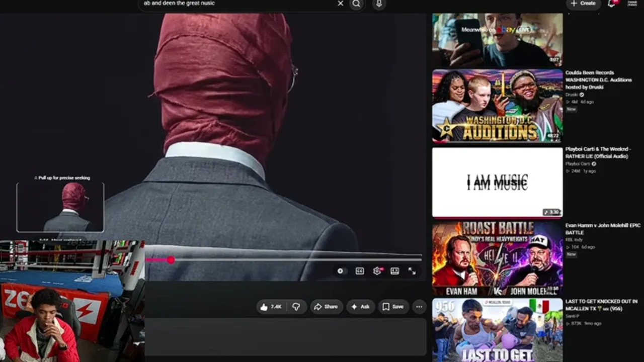Open the three-dot more actions menu
Screen dimensions: 644x362
coord(419,307)
